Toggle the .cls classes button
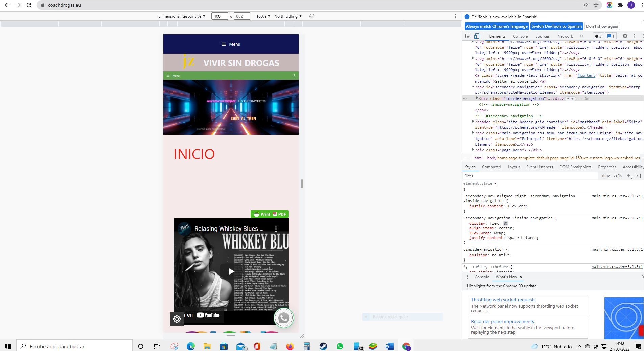The width and height of the screenshot is (644, 351). (x=618, y=176)
